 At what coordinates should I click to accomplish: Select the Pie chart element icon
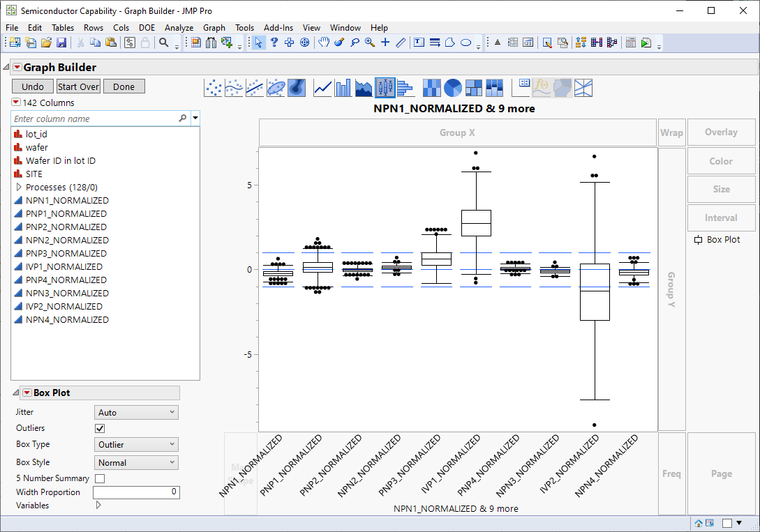point(453,88)
